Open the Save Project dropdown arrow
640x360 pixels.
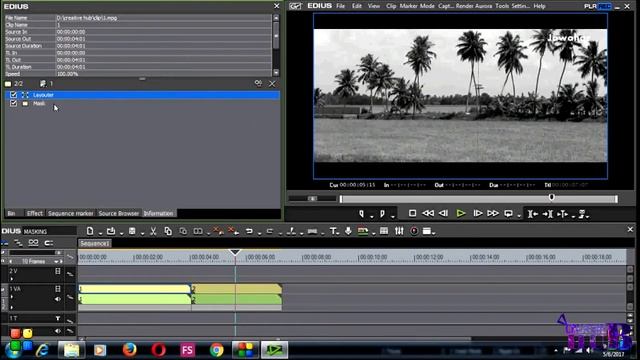[142, 233]
